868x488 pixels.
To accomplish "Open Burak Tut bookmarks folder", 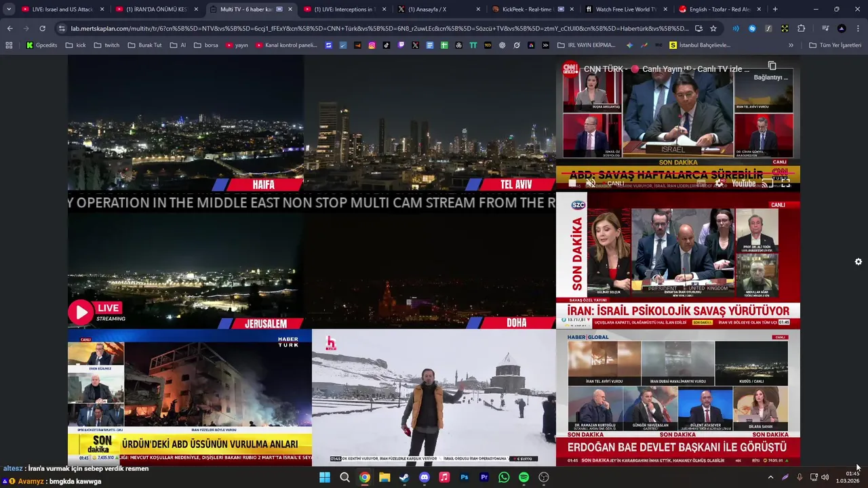I will point(144,45).
